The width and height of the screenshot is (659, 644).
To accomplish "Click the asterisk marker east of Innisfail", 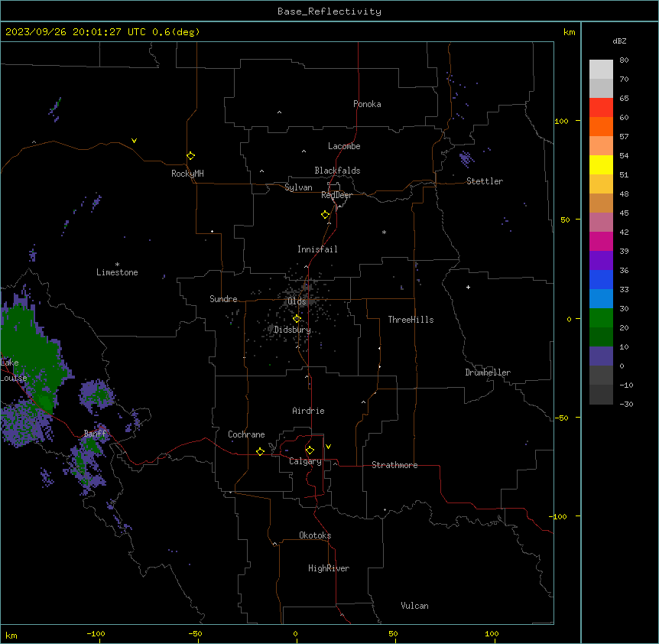I will 384,232.
